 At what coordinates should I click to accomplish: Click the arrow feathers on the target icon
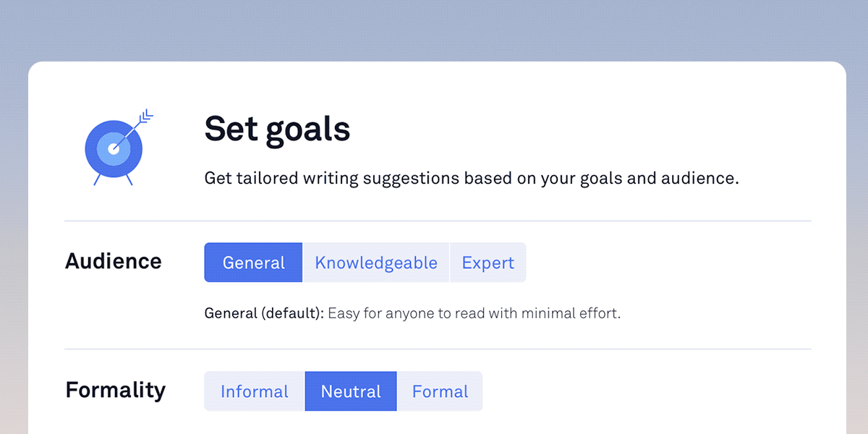point(147,116)
